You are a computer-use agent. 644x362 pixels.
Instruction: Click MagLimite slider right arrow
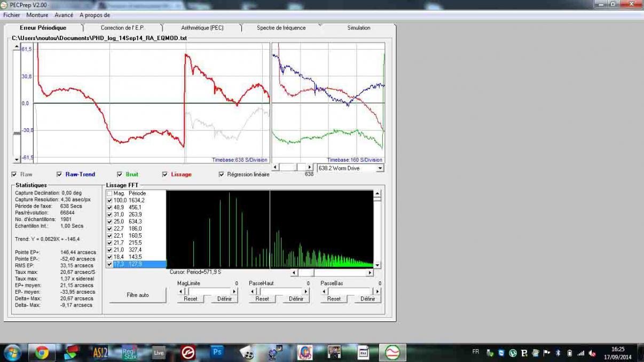pos(234,292)
